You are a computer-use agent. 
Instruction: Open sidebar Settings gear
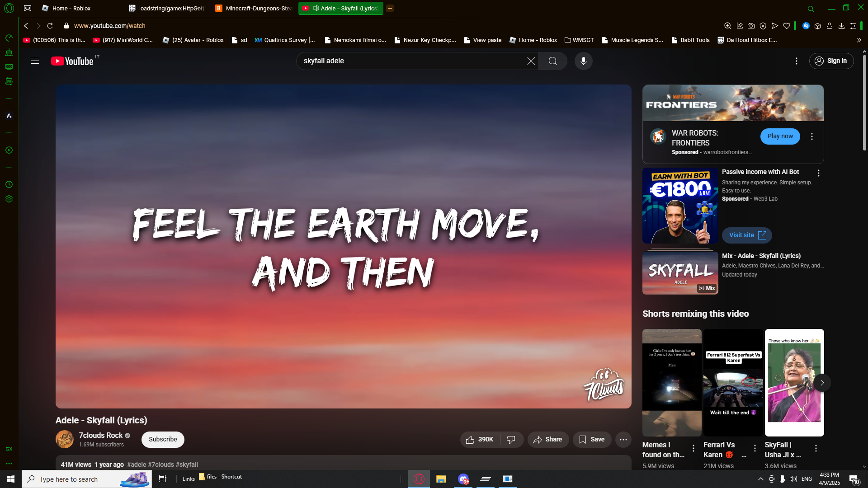[9, 199]
